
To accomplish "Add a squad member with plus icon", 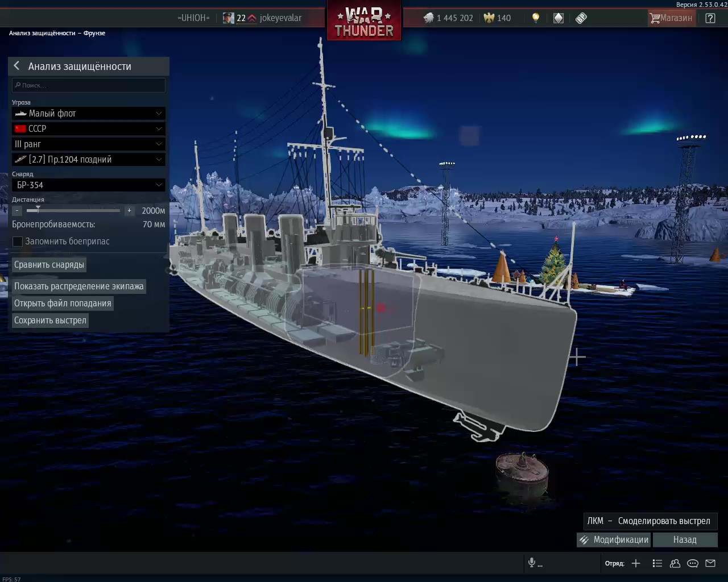I will pos(636,563).
